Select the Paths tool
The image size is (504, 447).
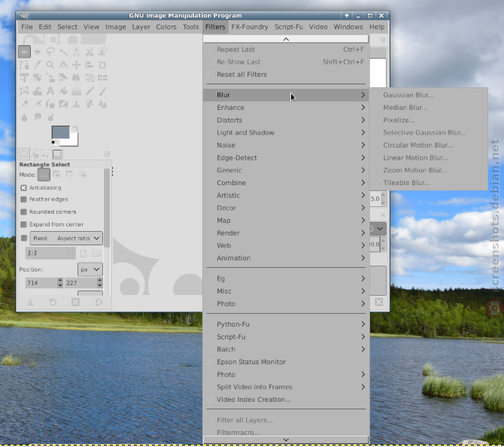[x=24, y=65]
